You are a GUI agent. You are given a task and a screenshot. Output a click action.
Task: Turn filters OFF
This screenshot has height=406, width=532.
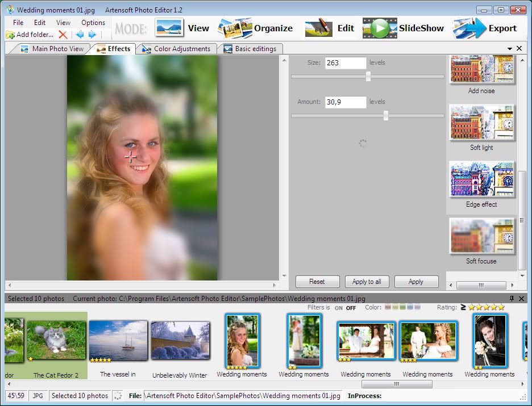[x=351, y=308]
